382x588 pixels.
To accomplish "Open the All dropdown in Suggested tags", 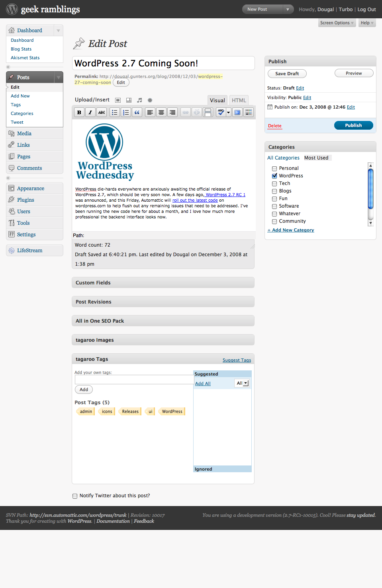I will click(x=242, y=383).
